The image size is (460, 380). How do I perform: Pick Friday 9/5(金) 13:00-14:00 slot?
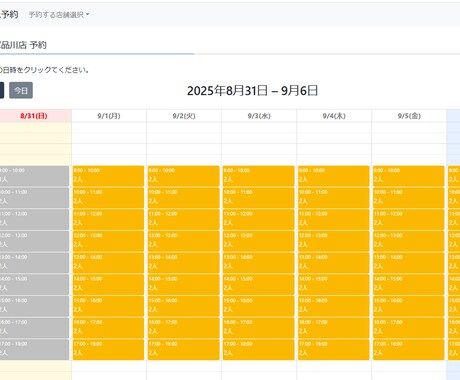click(409, 262)
